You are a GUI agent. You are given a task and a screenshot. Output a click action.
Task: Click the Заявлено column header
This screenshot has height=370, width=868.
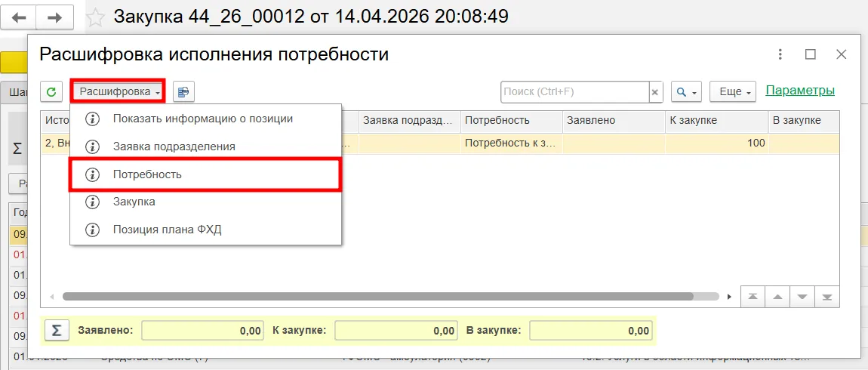614,120
